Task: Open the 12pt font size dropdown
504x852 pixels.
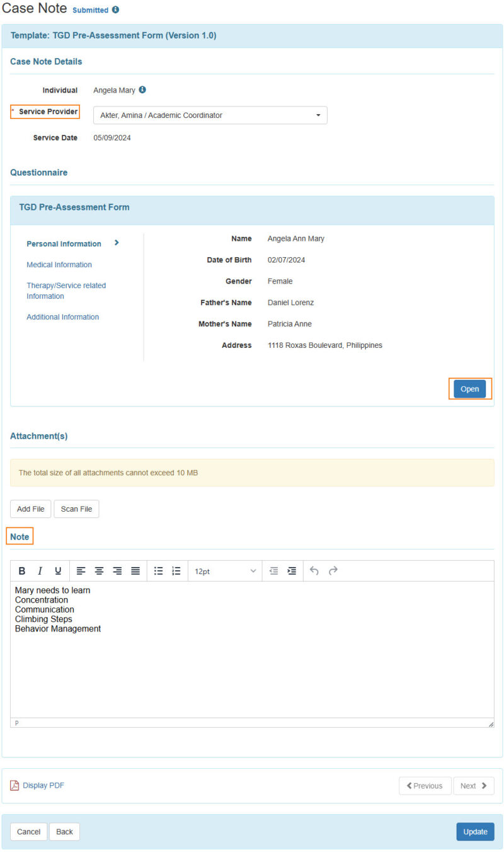Action: pos(224,570)
